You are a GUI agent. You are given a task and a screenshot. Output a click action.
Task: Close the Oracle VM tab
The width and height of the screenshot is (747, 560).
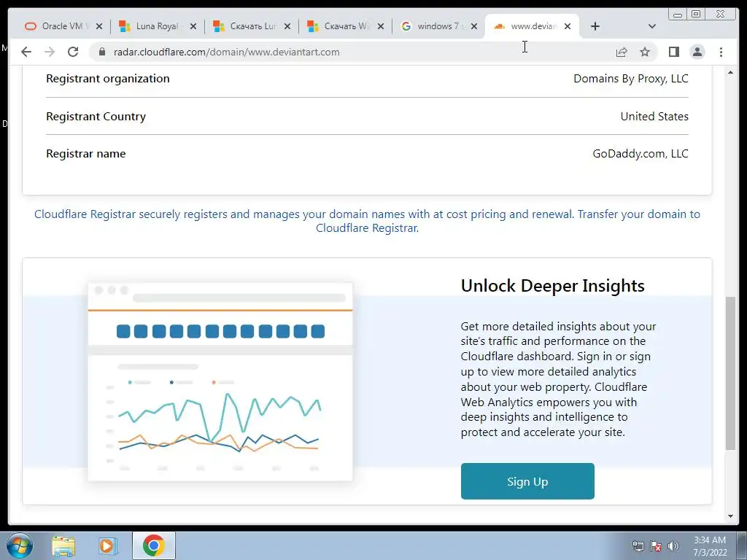coord(99,26)
